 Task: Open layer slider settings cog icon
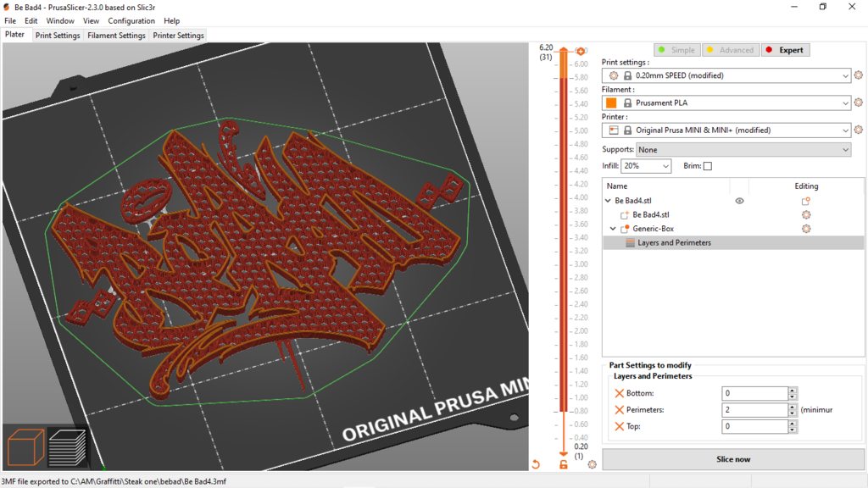coord(592,464)
